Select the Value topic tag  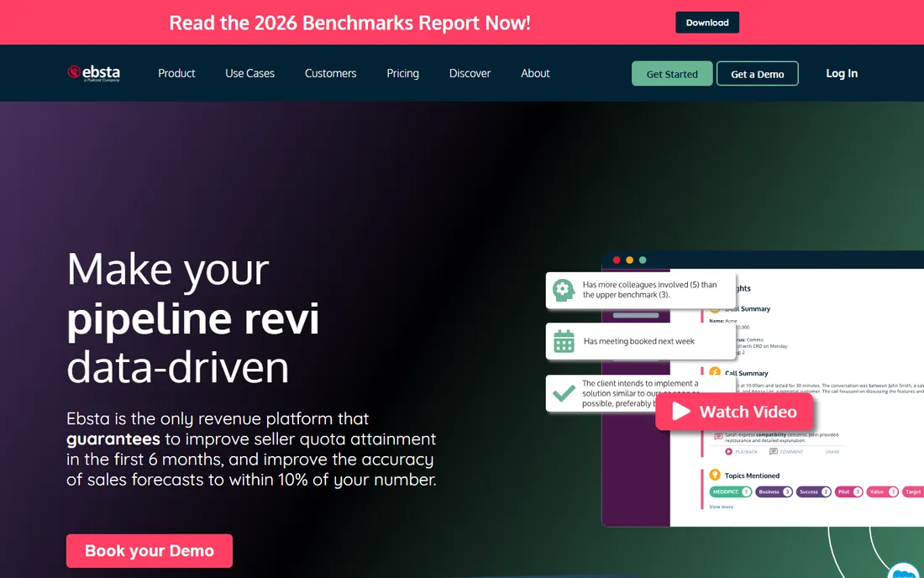tap(882, 491)
